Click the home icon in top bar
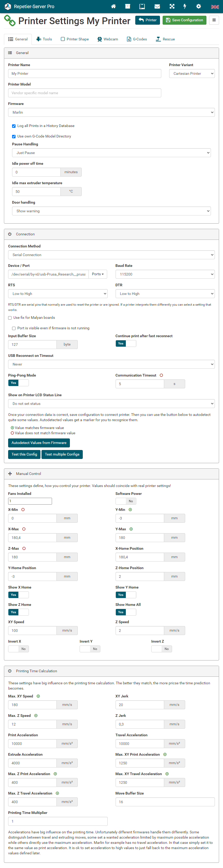Image resolution: width=223 pixels, height=868 pixels. pos(113,6)
